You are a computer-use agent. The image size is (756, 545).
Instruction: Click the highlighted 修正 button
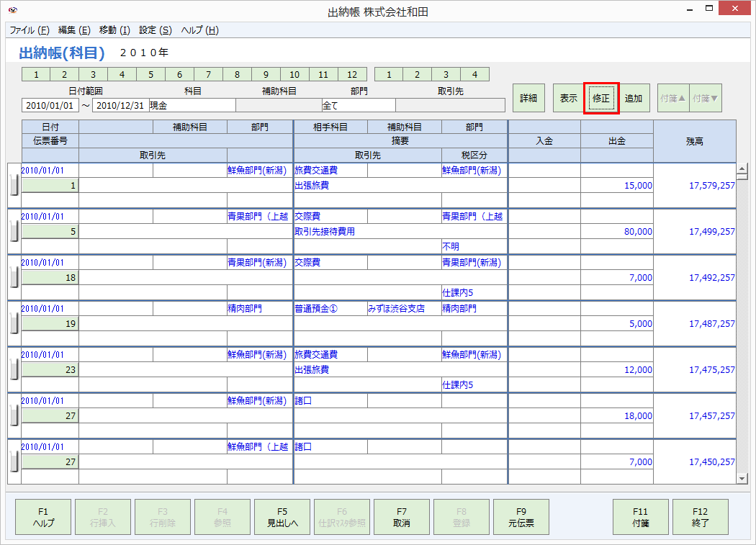tap(601, 97)
